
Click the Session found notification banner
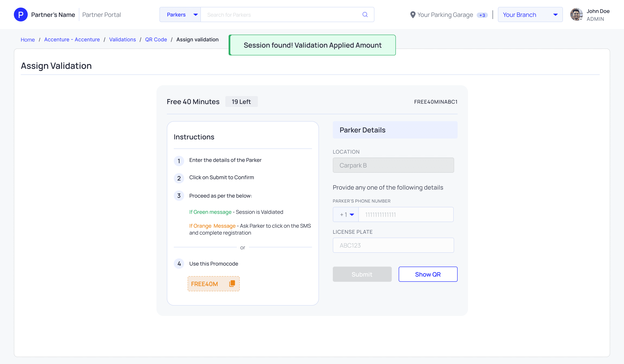pos(312,45)
